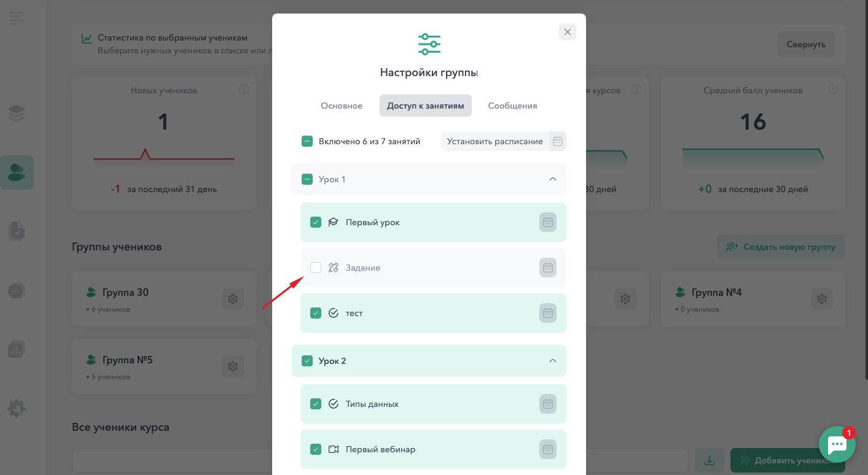Open calendar icon for Задание row
This screenshot has width=868, height=475.
coord(548,268)
